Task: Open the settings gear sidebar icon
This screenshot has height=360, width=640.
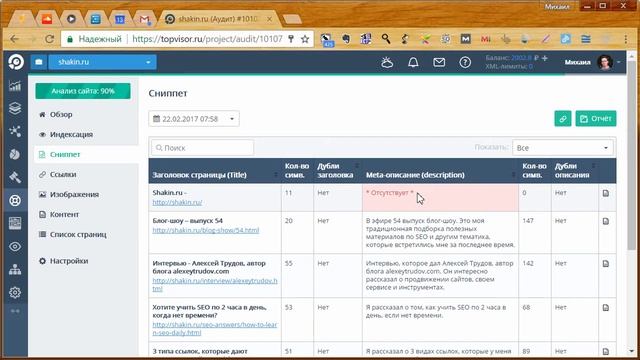Action: click(15, 292)
